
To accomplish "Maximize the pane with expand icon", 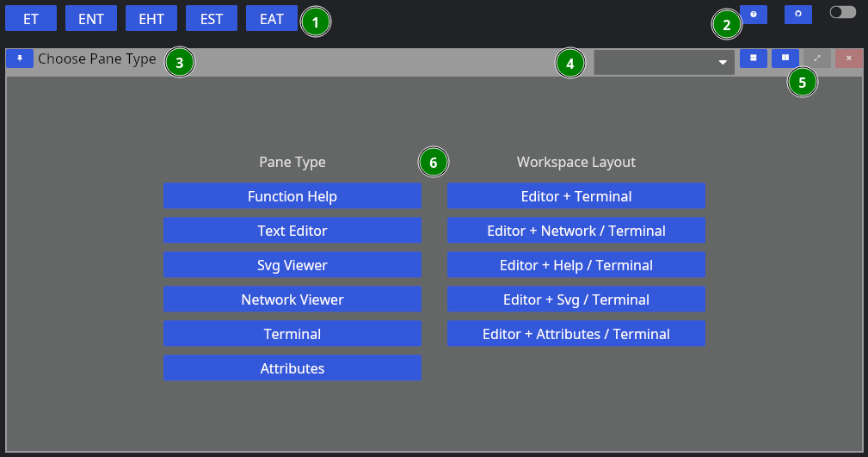I will (817, 59).
